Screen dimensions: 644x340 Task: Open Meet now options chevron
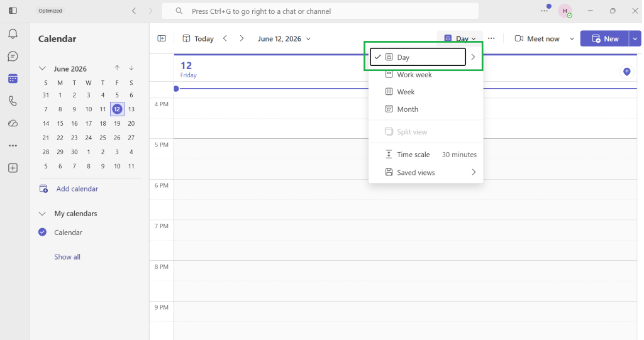point(572,38)
